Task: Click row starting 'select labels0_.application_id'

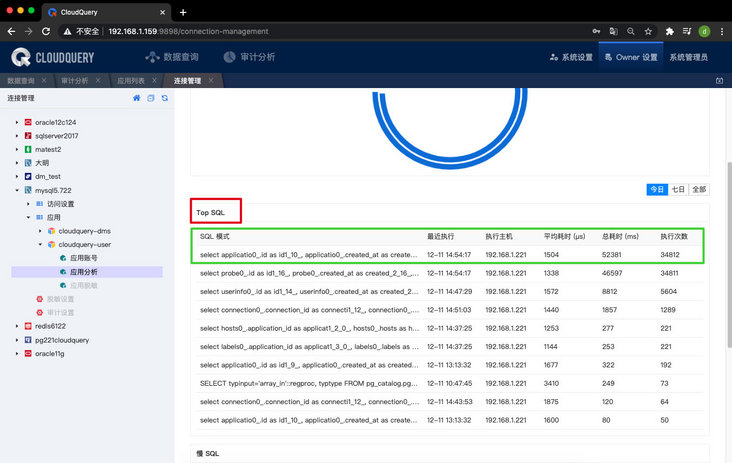Action: pyautogui.click(x=450, y=346)
